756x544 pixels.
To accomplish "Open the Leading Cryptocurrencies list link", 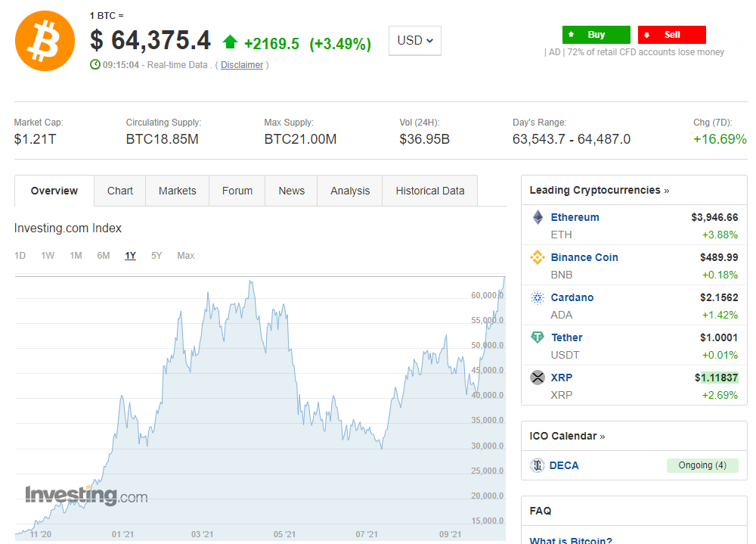I will (x=600, y=190).
